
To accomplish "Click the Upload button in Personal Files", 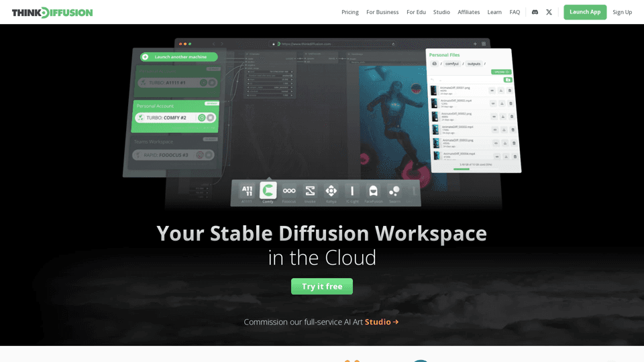I will (501, 72).
